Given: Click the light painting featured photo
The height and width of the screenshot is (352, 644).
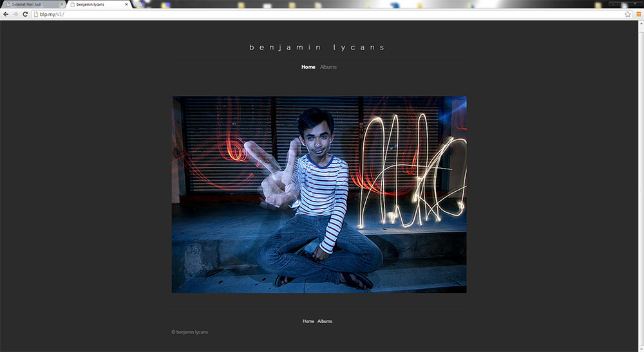Looking at the screenshot, I should (x=319, y=194).
